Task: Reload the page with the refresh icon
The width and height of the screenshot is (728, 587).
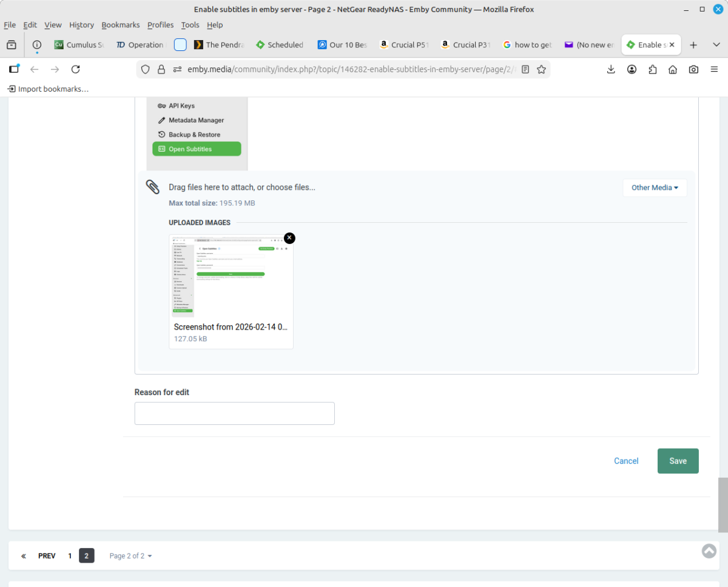Action: (x=75, y=69)
